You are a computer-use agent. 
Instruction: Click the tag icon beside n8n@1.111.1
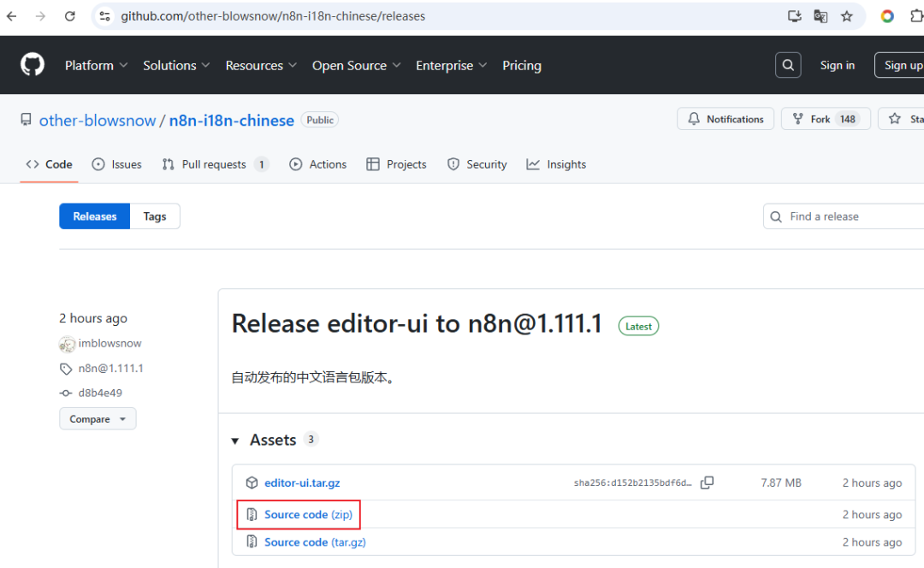(65, 369)
